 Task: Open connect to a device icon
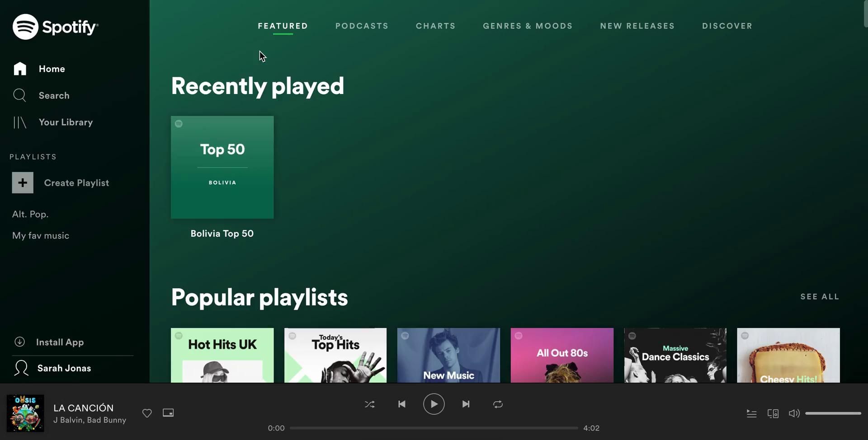click(773, 413)
